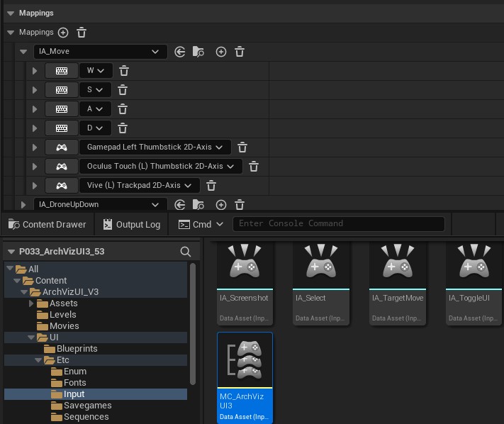Click gamepad key selector for Gamepad Left Thumbstick
Image resolution: width=504 pixels, height=424 pixels.
(62, 147)
